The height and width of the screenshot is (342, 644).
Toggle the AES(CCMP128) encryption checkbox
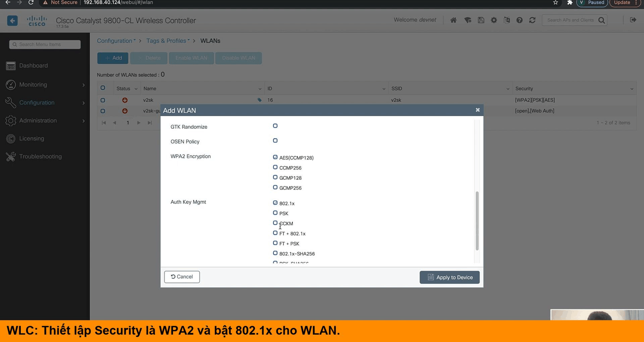[x=275, y=157]
